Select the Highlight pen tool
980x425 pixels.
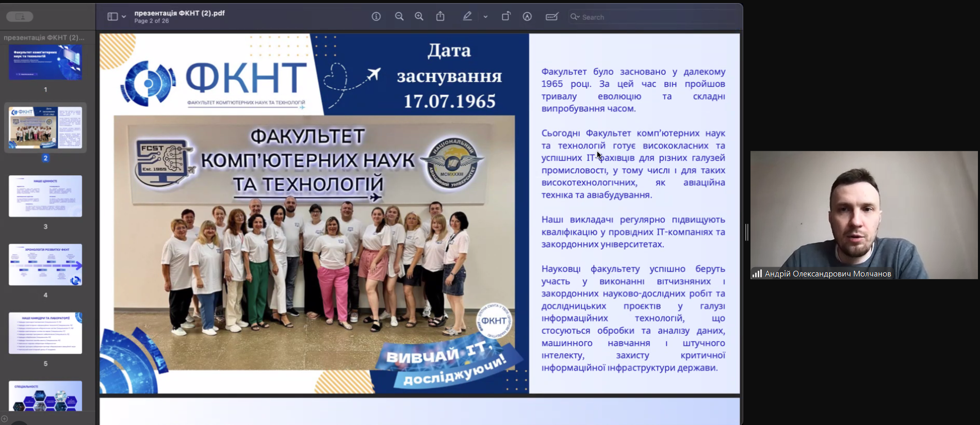coord(467,17)
